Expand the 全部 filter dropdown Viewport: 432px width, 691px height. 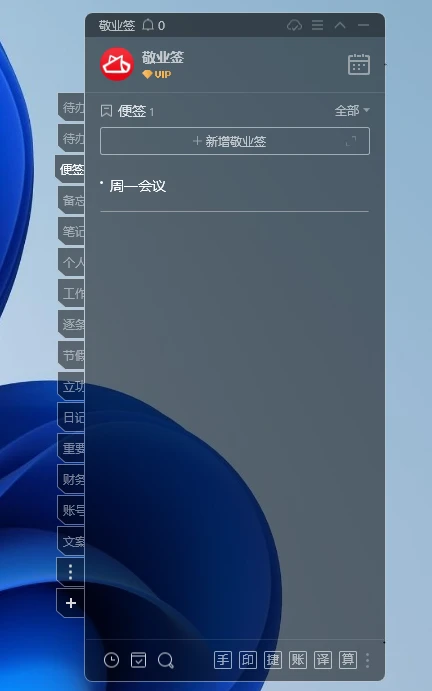click(x=352, y=110)
